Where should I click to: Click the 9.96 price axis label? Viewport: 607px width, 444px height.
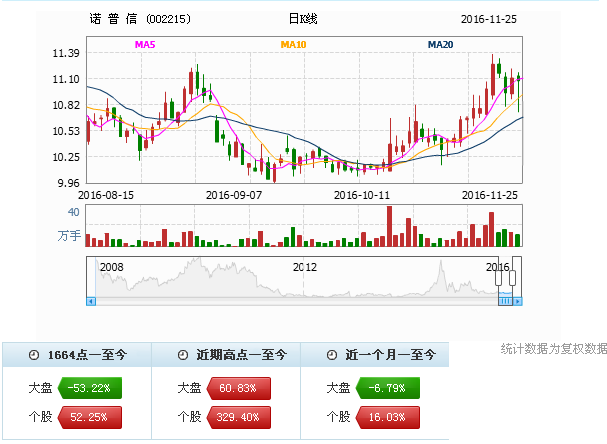click(69, 183)
